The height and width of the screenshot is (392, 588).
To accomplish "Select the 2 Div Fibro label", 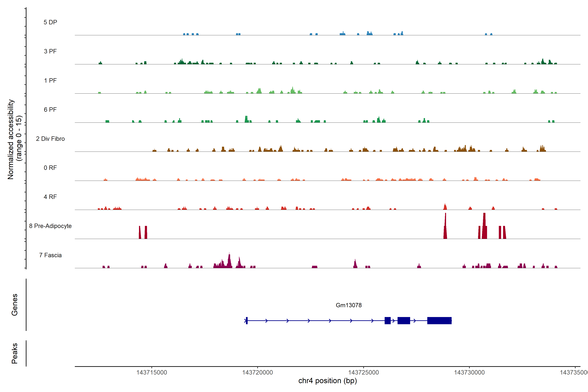I will 50,139.
